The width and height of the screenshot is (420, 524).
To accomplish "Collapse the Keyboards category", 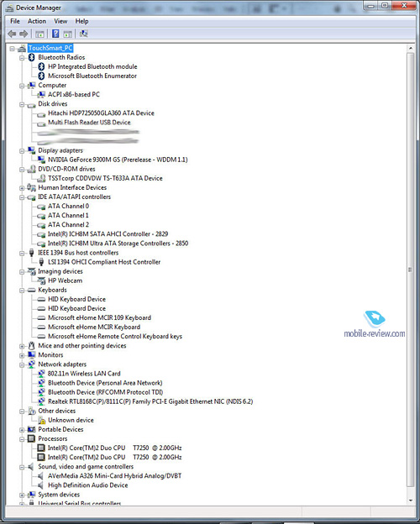I will click(x=22, y=291).
